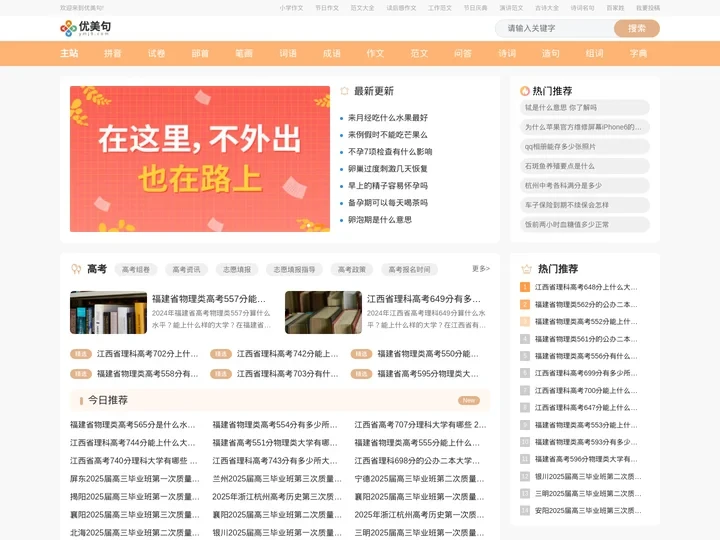Select 造句 in the orange navigation bar
This screenshot has height=540, width=720.
pos(551,53)
